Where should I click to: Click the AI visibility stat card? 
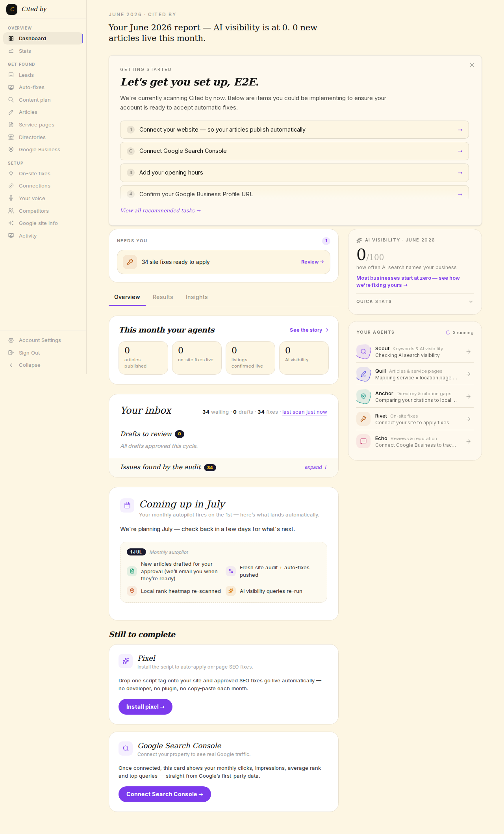click(x=304, y=358)
